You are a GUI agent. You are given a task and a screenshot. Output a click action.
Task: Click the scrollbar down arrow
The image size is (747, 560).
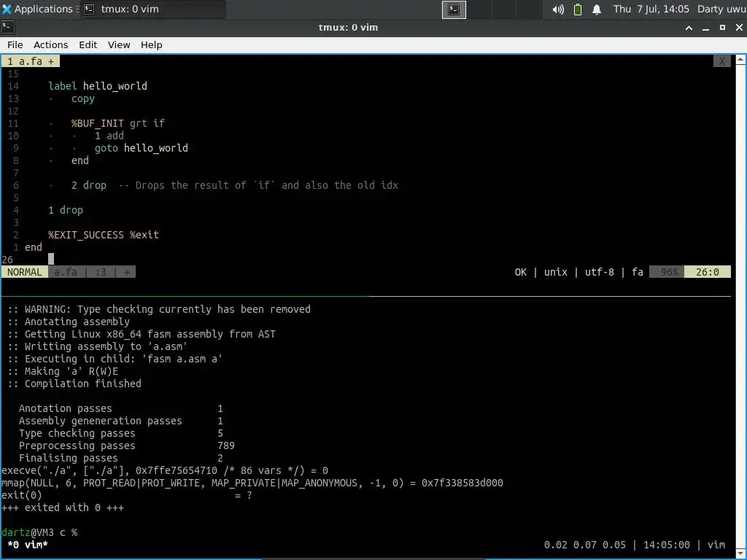(740, 553)
